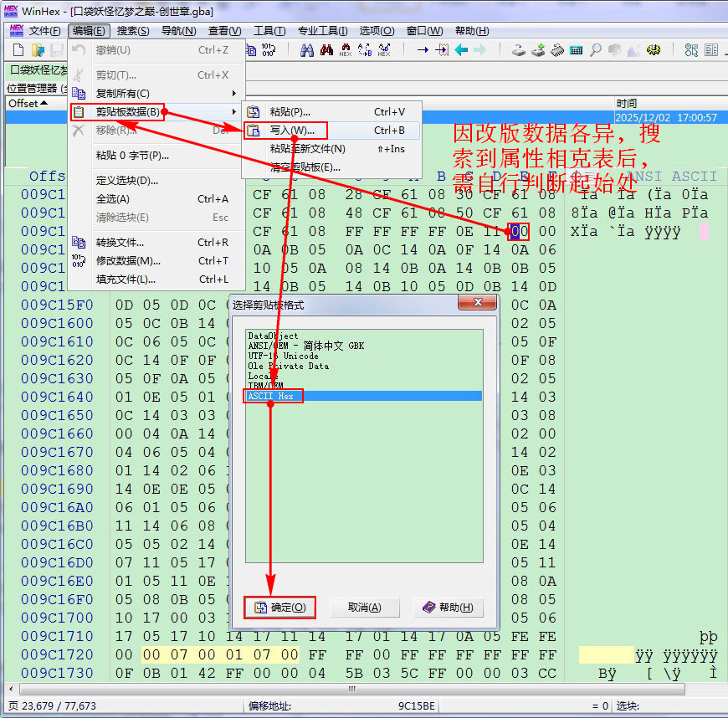This screenshot has height=718, width=728.
Task: Click the 帮助(H) dialog button
Action: (x=448, y=608)
